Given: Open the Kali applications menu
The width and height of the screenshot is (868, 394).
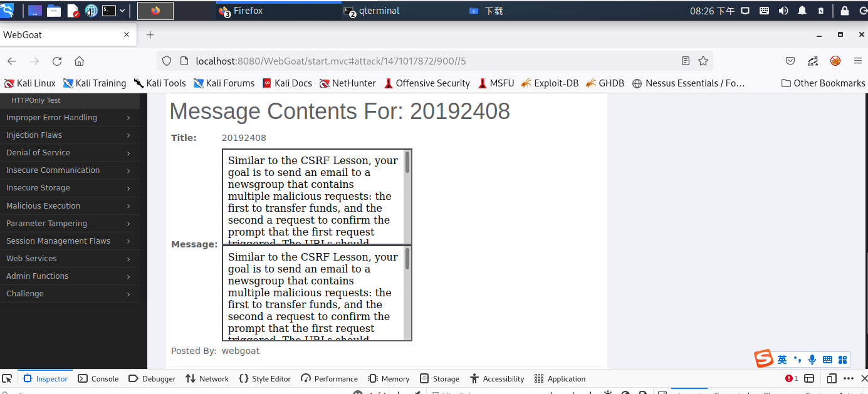Looking at the screenshot, I should 8,10.
